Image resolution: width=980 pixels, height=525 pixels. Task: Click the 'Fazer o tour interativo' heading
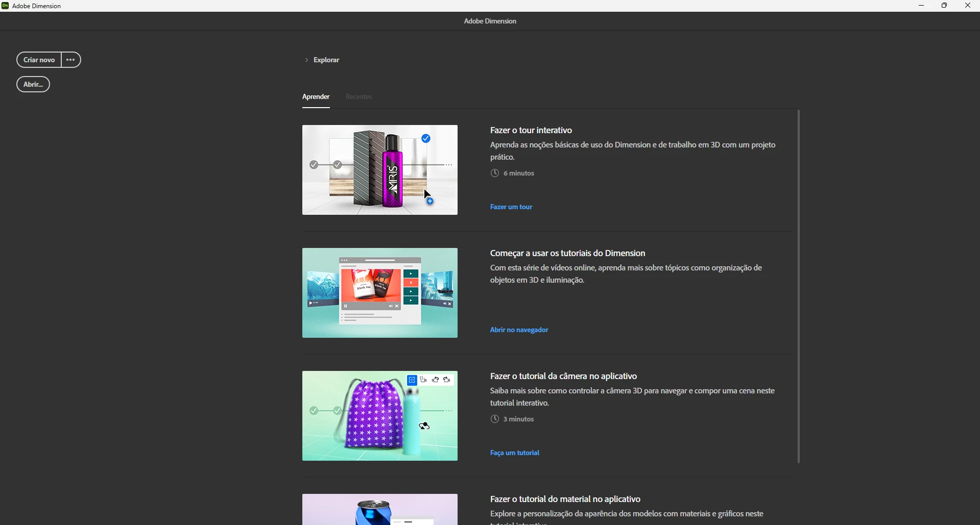(x=531, y=131)
